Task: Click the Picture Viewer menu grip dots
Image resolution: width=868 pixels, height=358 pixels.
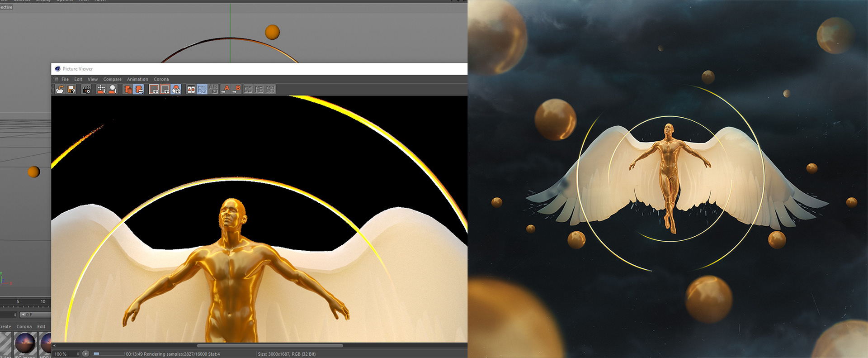Action: (56, 79)
